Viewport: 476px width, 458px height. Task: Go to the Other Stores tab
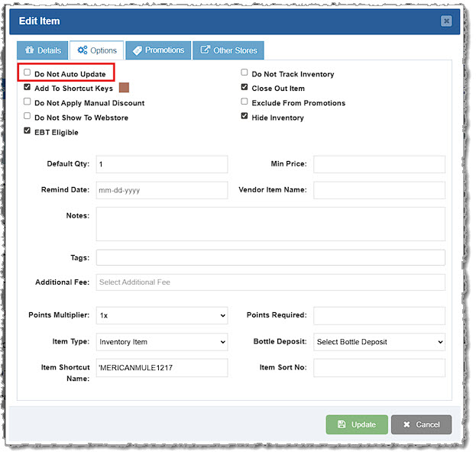pos(228,50)
